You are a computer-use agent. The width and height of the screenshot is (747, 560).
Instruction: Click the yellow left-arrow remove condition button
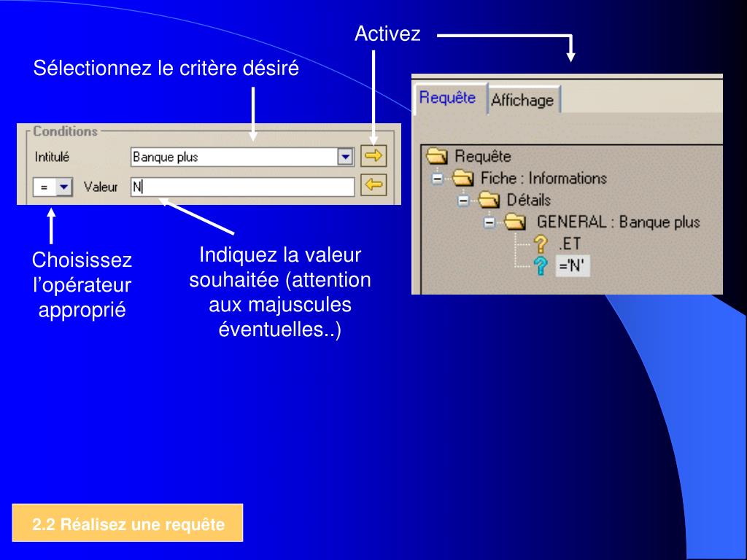pyautogui.click(x=373, y=184)
